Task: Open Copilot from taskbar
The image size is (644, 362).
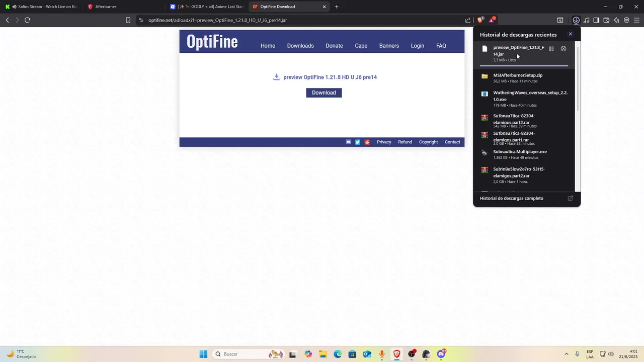Action: click(308, 354)
